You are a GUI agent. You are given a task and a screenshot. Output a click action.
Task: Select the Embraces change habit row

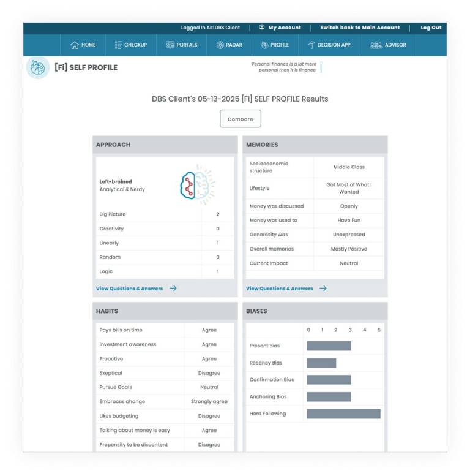point(165,402)
